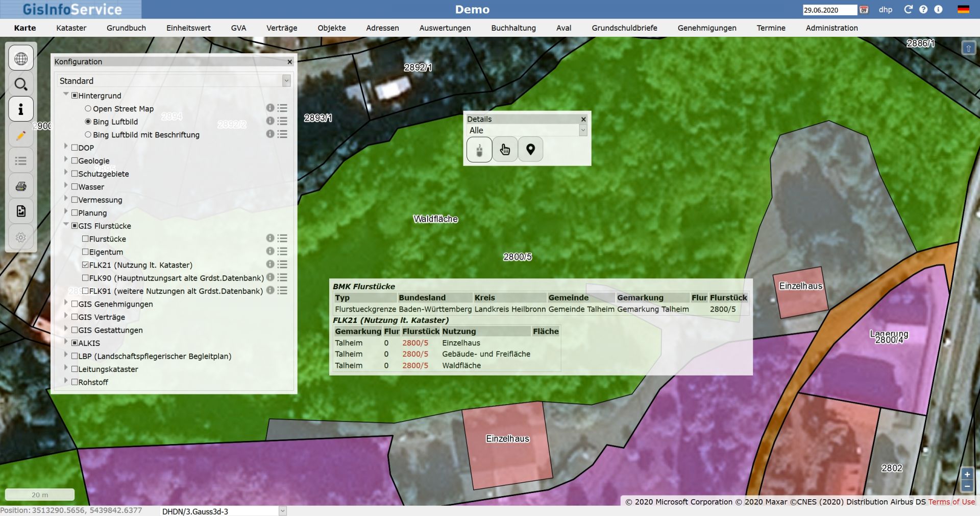Open the Administration menu
Viewport: 980px width, 516px height.
point(831,28)
